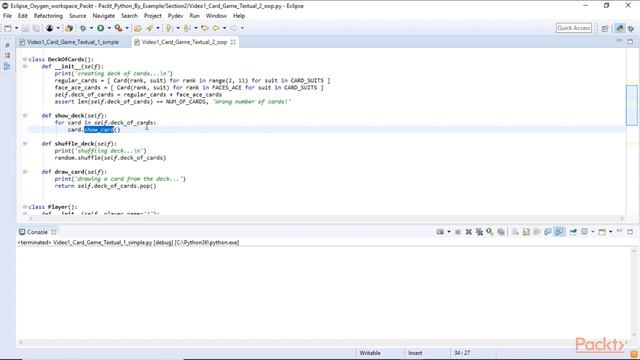Toggle Scroll Lock in Console toolbar
This screenshot has width=640, height=360.
526,232
